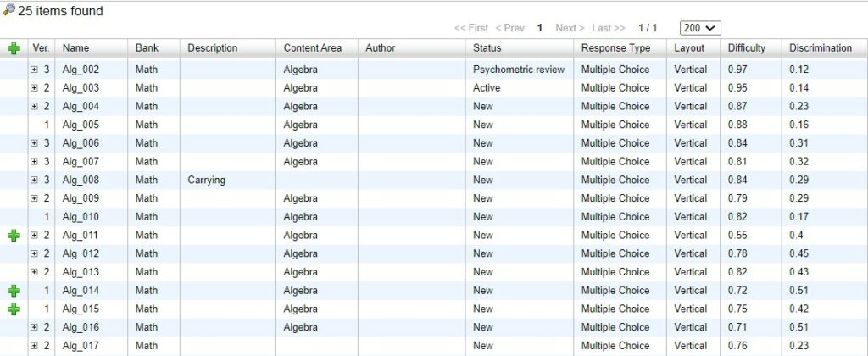Image resolution: width=868 pixels, height=356 pixels.
Task: Click the 0.12 discrimination value
Action: click(798, 70)
